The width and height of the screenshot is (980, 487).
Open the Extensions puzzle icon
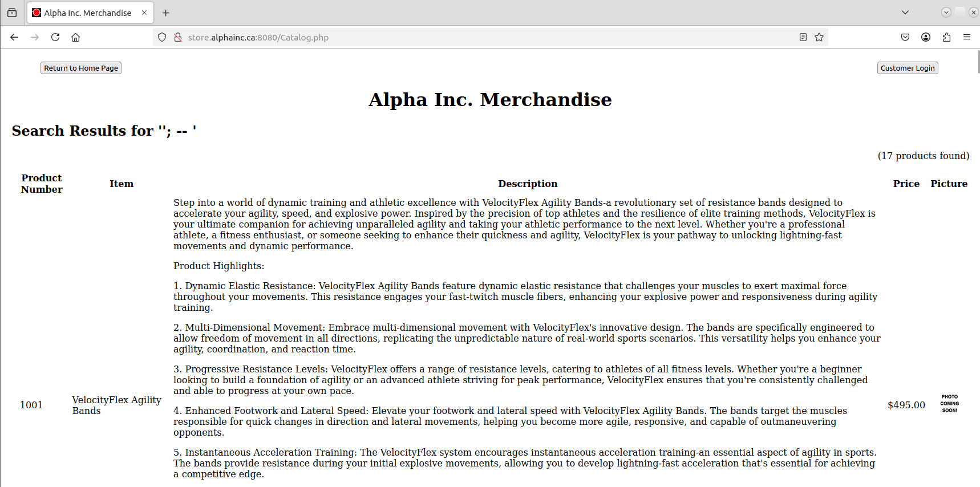point(946,37)
